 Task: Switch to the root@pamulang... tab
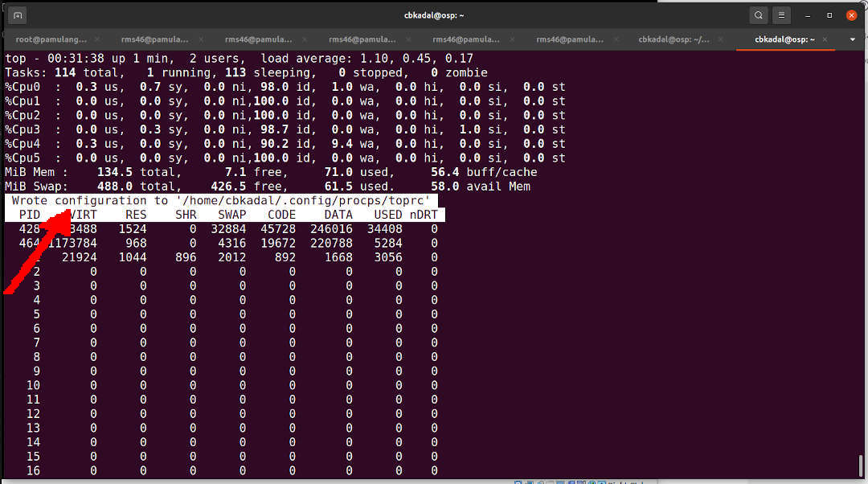(51, 39)
